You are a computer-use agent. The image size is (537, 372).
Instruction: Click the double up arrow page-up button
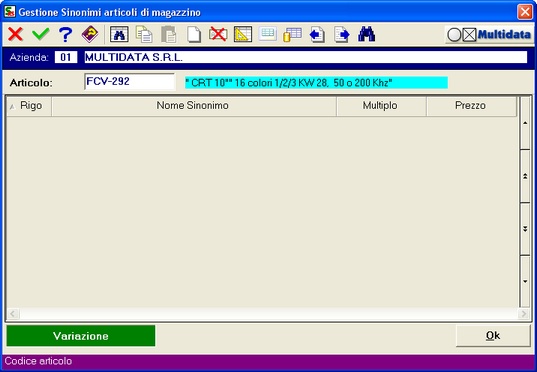pos(525,176)
